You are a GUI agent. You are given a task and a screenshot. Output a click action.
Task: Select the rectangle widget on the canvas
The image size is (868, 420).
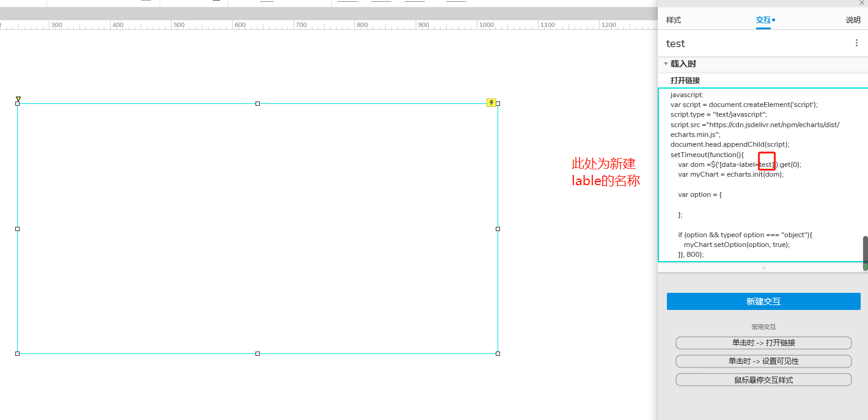pos(257,229)
